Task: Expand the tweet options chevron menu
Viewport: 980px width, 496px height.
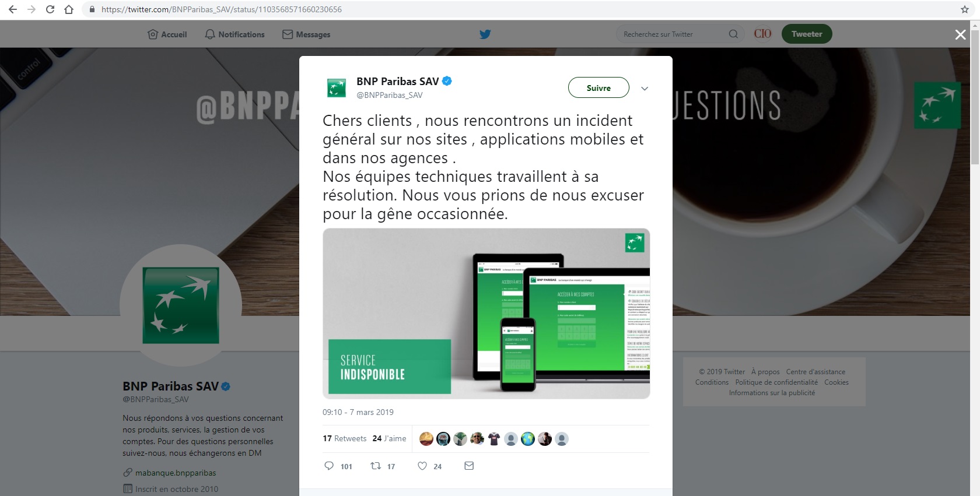Action: (x=645, y=89)
